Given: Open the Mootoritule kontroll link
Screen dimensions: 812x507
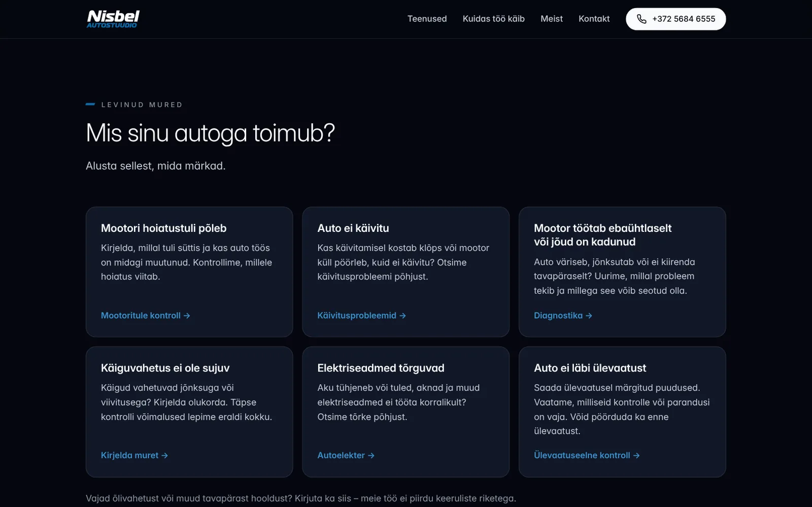Looking at the screenshot, I should 145,316.
